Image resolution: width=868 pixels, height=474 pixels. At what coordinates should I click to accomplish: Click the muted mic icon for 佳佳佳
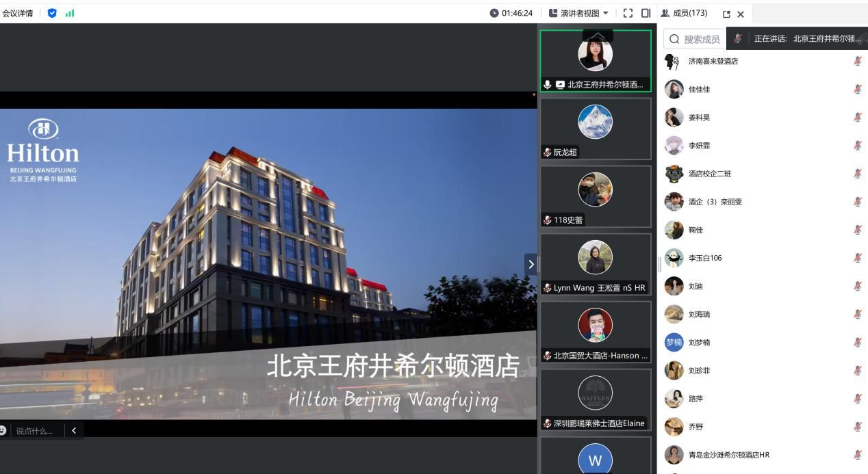pos(857,89)
